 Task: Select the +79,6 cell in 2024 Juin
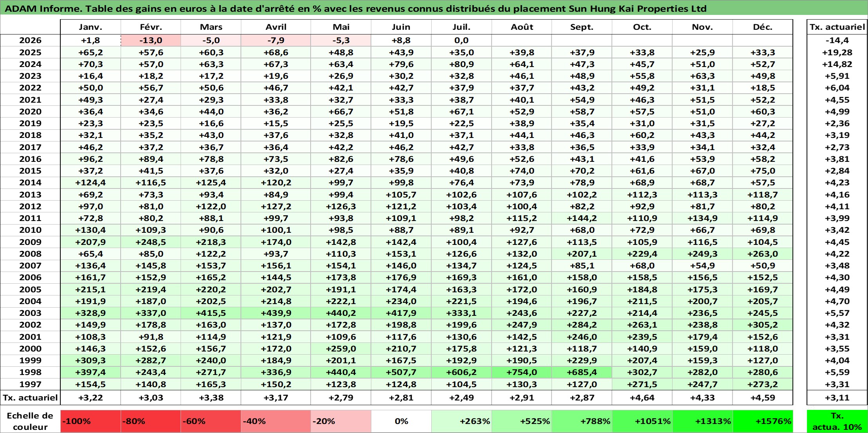pyautogui.click(x=401, y=64)
